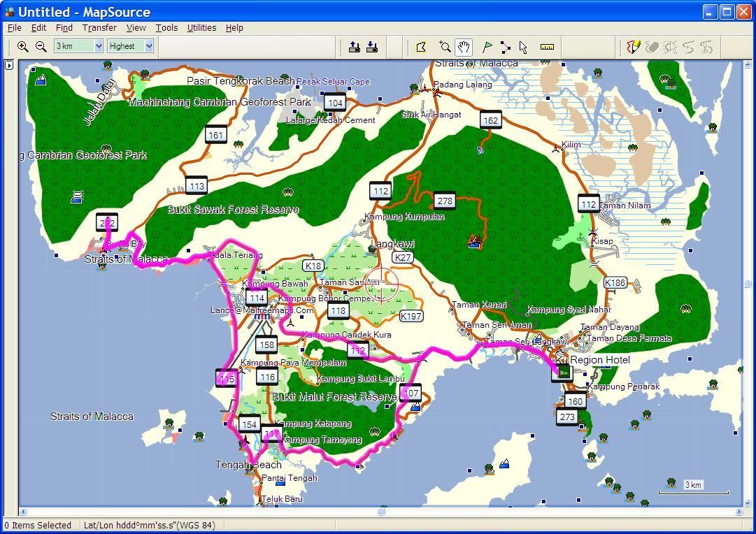Click '0 Items Selected' in status bar
This screenshot has height=534, width=756.
click(x=38, y=526)
